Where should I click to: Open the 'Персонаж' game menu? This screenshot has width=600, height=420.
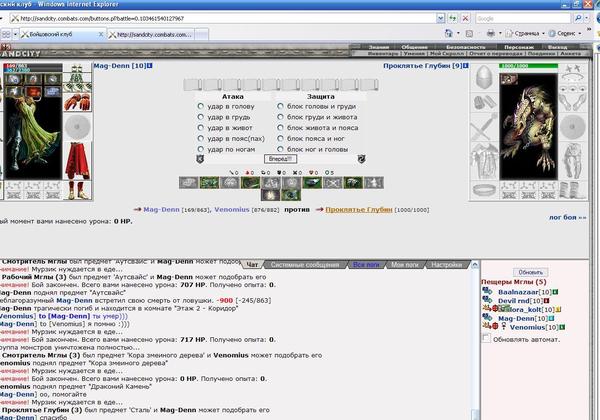518,47
